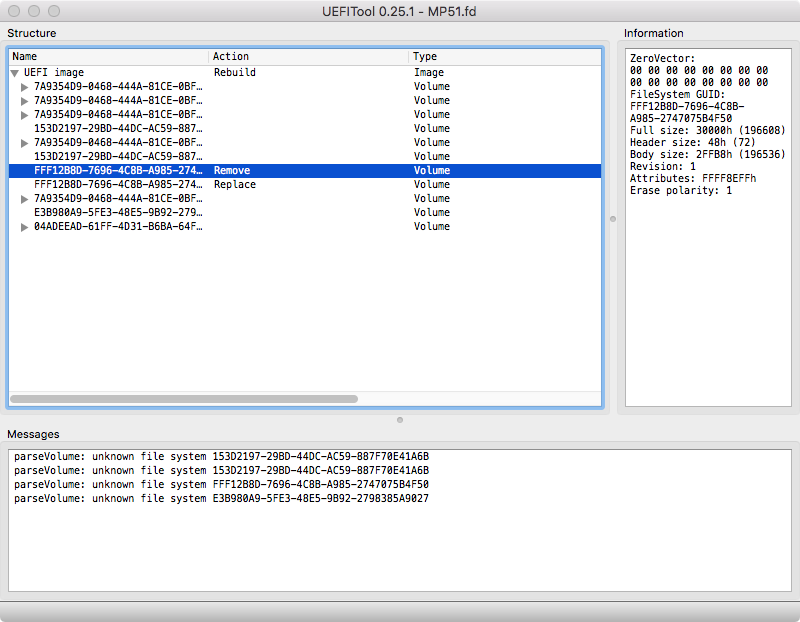Click the Remove action cell

point(232,170)
